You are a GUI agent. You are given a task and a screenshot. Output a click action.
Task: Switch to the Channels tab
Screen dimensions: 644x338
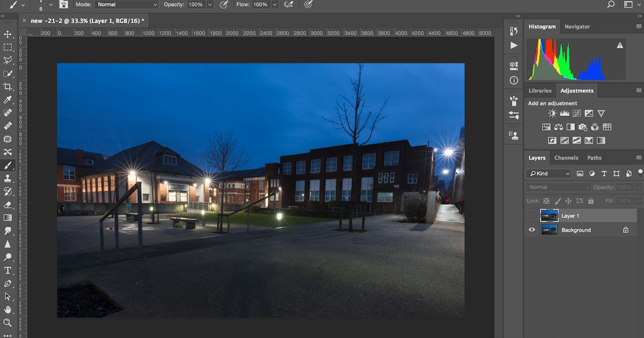[x=566, y=157]
